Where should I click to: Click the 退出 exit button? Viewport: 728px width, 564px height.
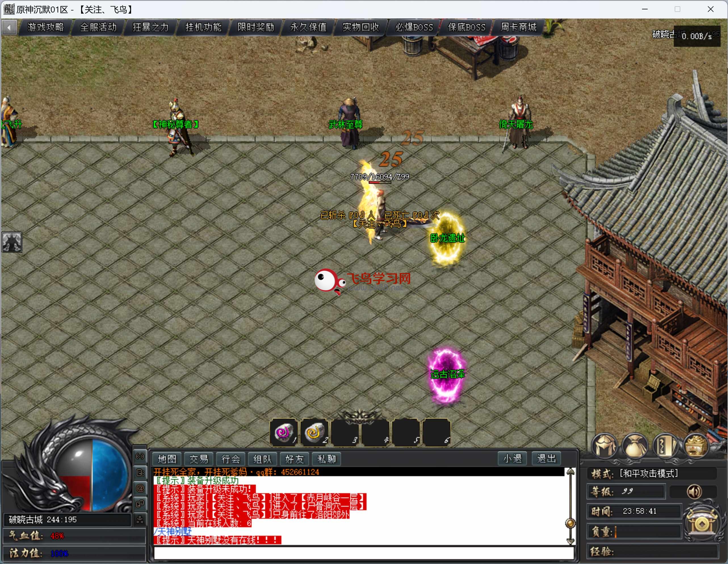(546, 459)
